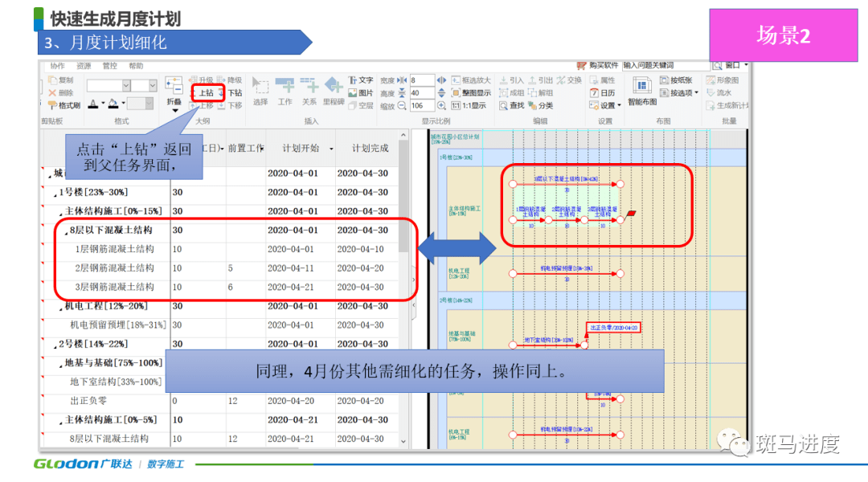
Task: Click 解组 ungroup icon
Action: [x=533, y=92]
